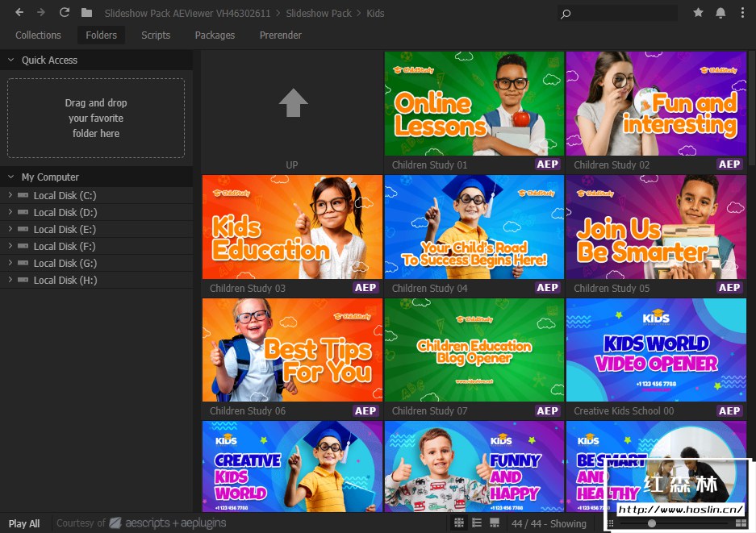Click the thumbnail size slider handle

point(652,523)
